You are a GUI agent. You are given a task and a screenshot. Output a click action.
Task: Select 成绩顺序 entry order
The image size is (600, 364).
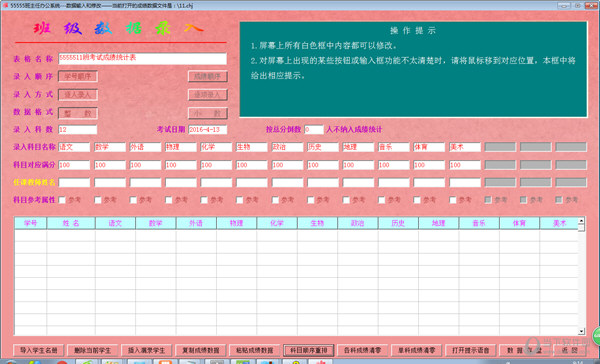click(x=208, y=76)
